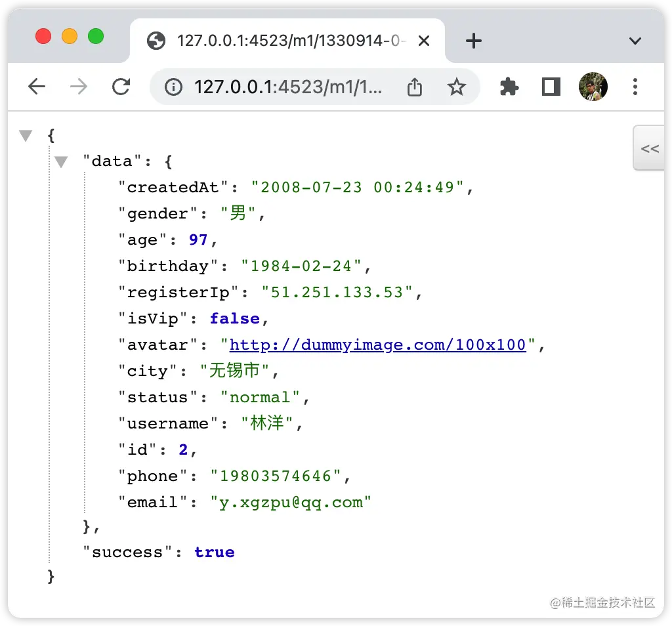The width and height of the screenshot is (672, 626).
Task: Click the success value true
Action: [x=215, y=553]
